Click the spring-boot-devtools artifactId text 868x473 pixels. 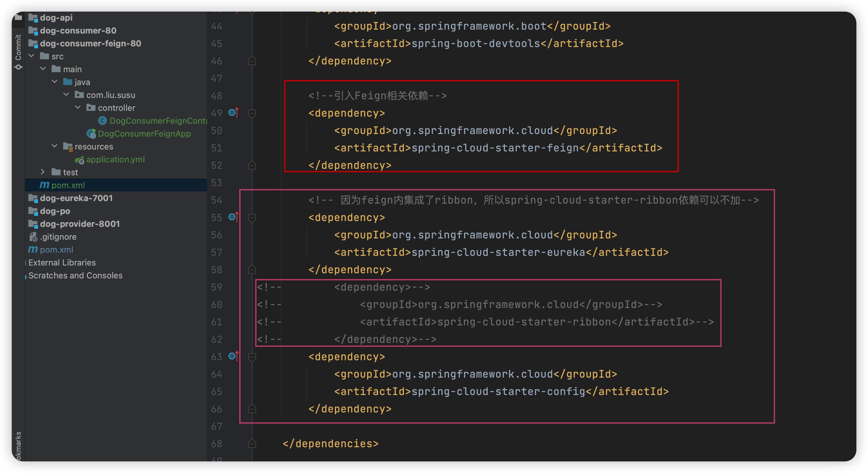pyautogui.click(x=476, y=43)
